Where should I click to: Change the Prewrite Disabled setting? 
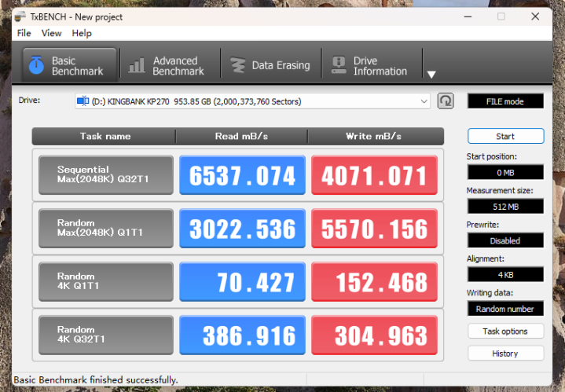(505, 240)
